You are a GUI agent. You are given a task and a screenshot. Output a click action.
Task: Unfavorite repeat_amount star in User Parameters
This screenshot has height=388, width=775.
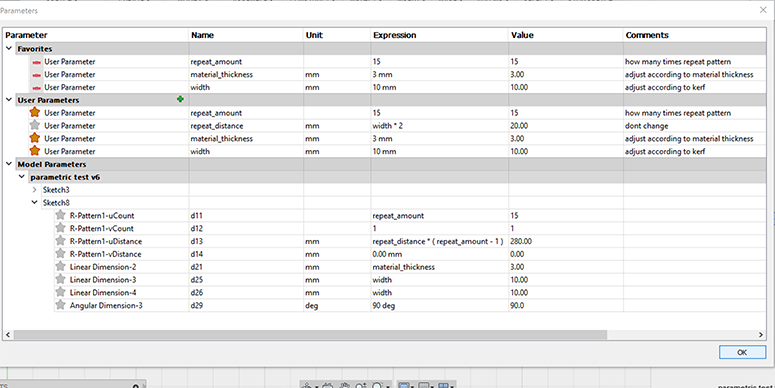(x=35, y=113)
